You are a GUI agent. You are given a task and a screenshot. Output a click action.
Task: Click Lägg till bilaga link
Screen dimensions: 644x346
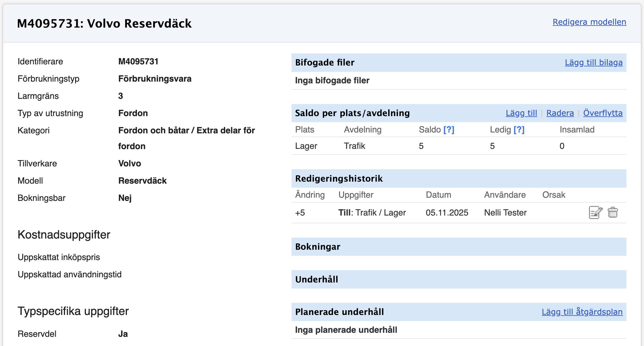tap(593, 62)
